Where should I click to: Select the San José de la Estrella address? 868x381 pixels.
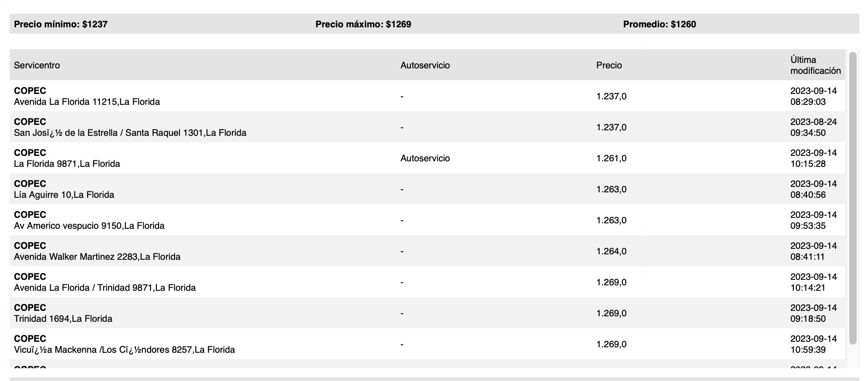130,133
